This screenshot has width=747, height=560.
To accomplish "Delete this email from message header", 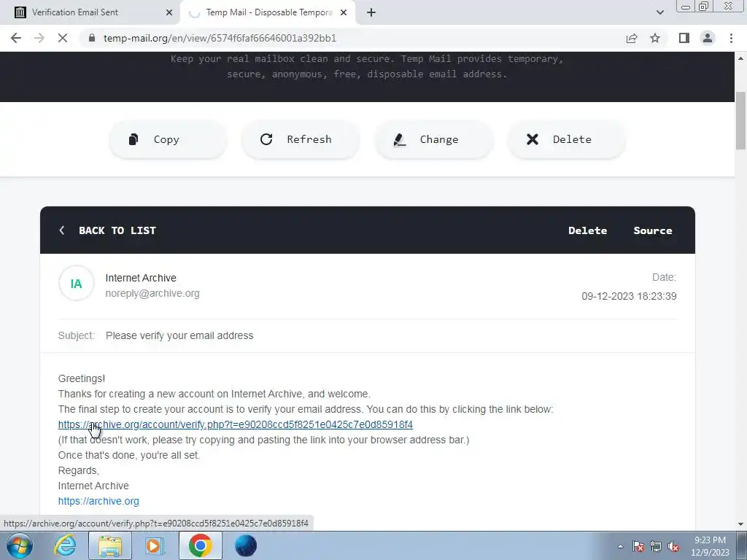I will coord(587,230).
